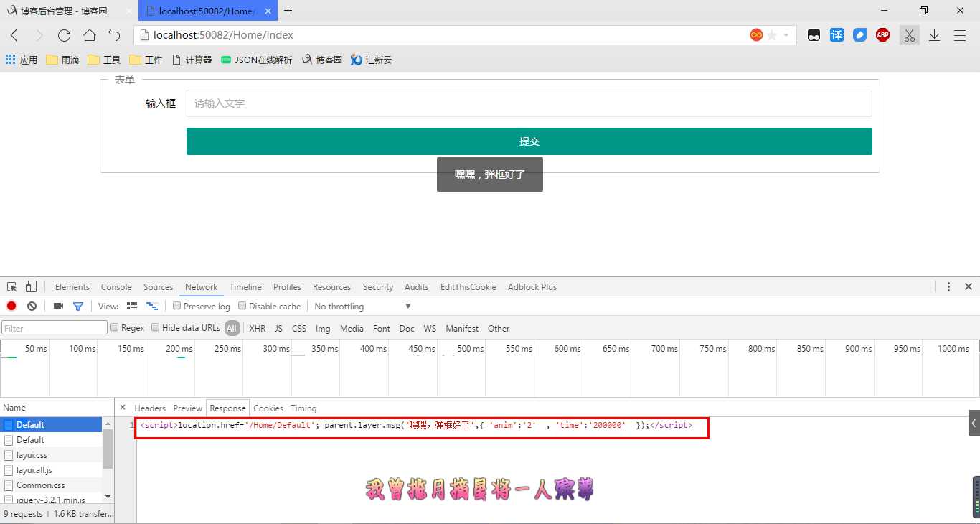This screenshot has width=980, height=524.
Task: Filter requests by XHR type
Action: pyautogui.click(x=257, y=329)
